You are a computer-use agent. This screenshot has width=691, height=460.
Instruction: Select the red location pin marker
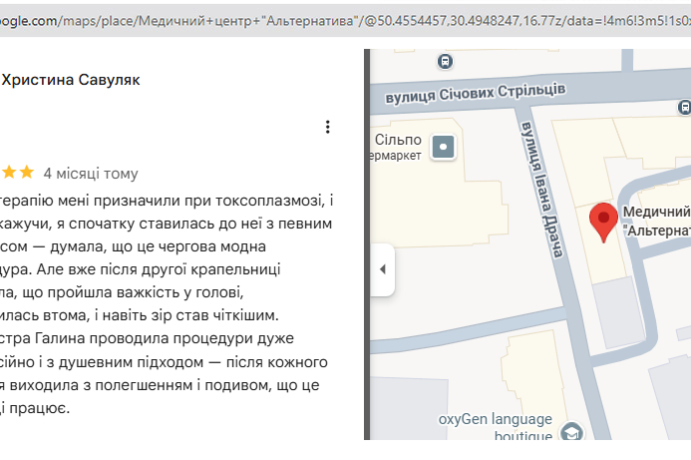(x=603, y=221)
